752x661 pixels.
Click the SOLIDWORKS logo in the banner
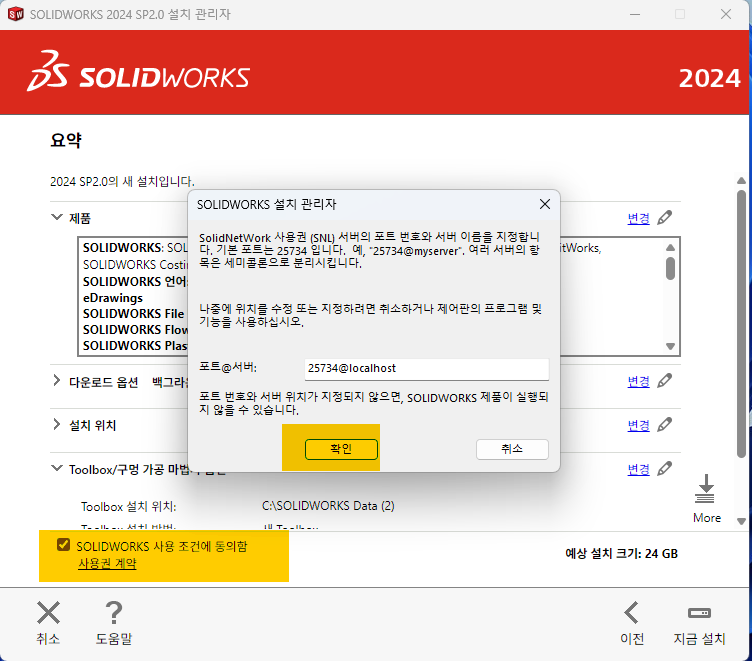tap(138, 71)
